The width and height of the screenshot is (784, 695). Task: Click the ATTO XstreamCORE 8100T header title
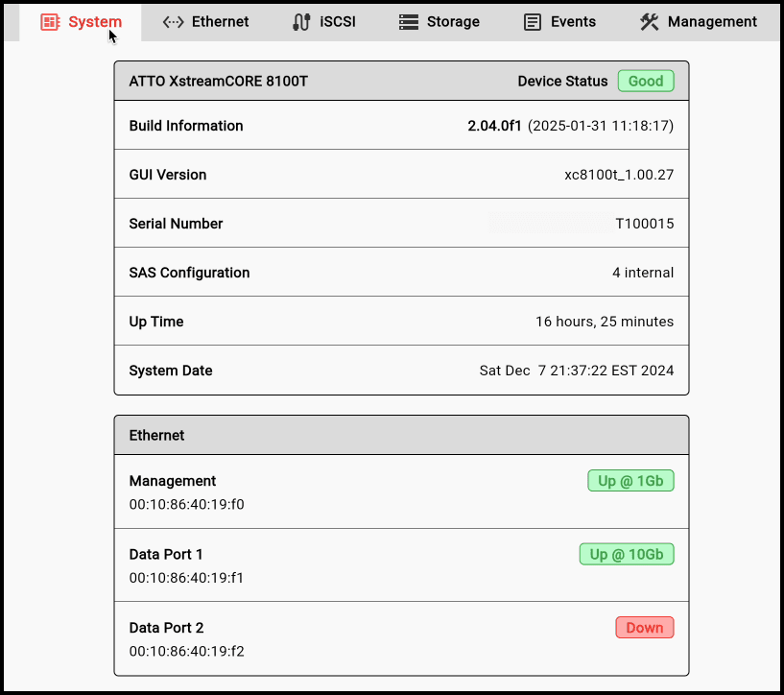point(219,82)
